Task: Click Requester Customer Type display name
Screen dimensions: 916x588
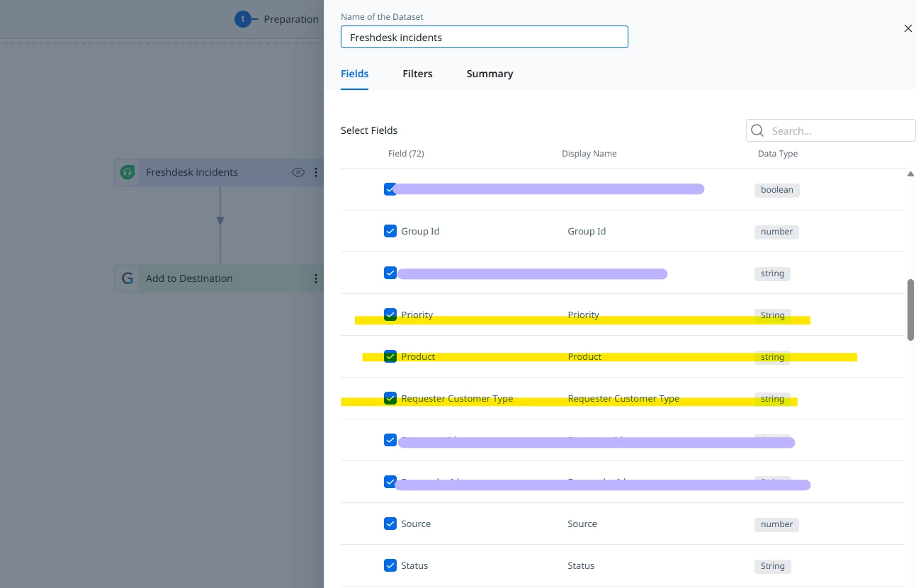Action: coord(623,398)
